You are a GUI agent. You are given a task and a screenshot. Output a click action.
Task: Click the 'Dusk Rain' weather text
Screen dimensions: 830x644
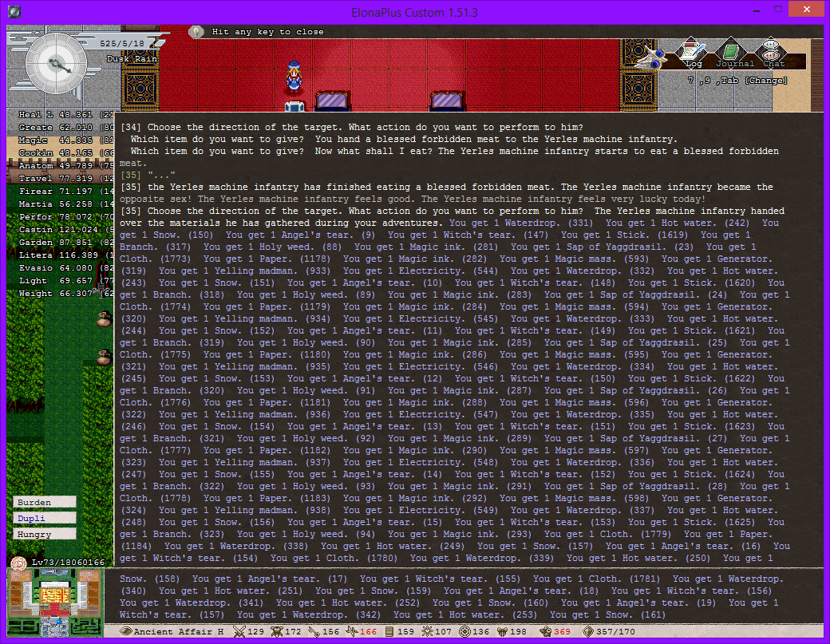(132, 59)
